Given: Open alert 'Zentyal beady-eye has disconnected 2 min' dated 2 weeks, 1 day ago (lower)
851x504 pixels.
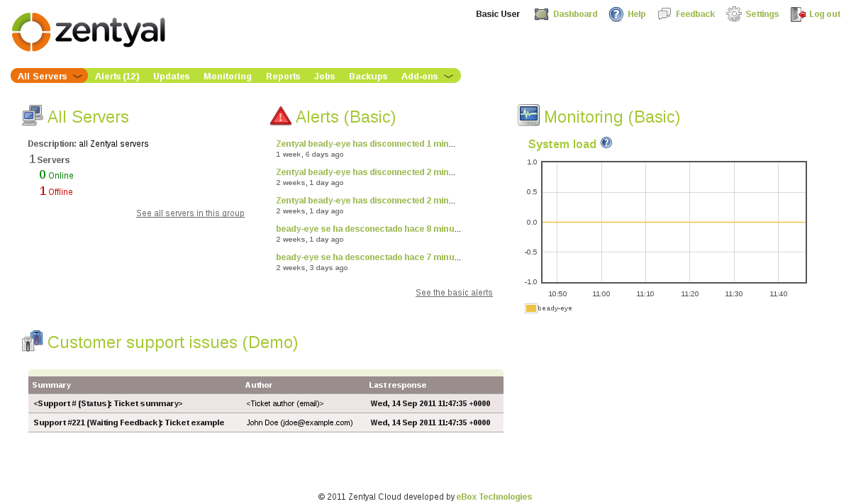Looking at the screenshot, I should [x=365, y=201].
